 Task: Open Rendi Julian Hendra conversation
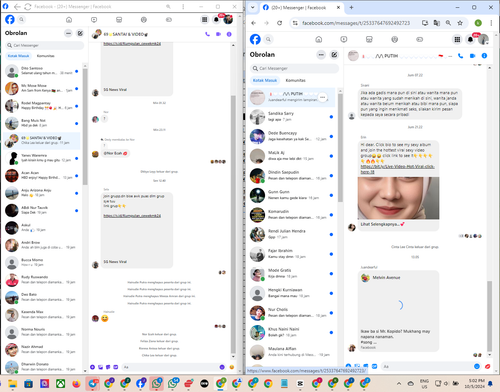click(291, 235)
